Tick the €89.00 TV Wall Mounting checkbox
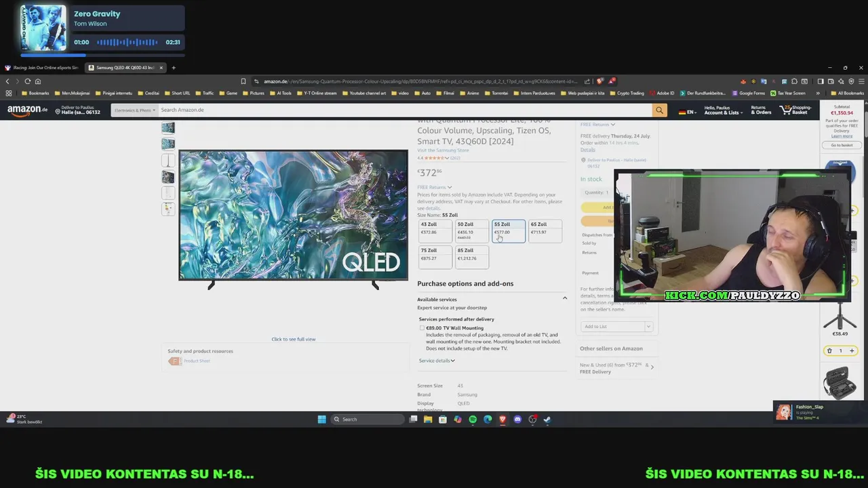868x488 pixels. (422, 328)
